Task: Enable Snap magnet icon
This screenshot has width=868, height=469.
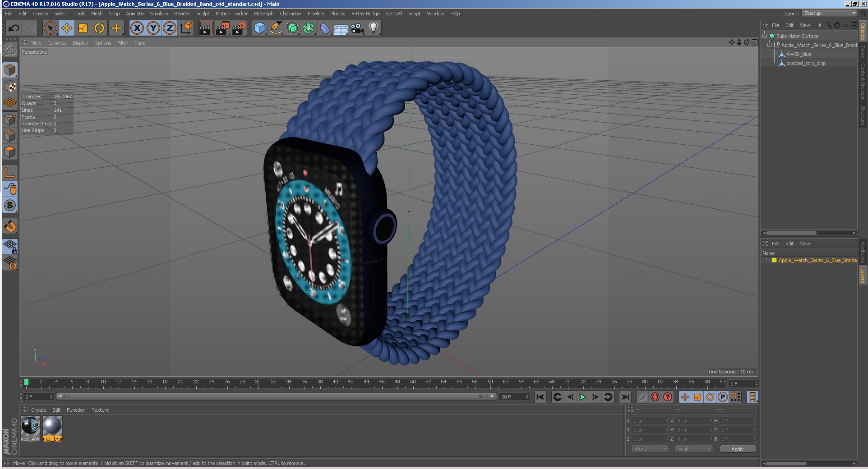Action: 10,226
